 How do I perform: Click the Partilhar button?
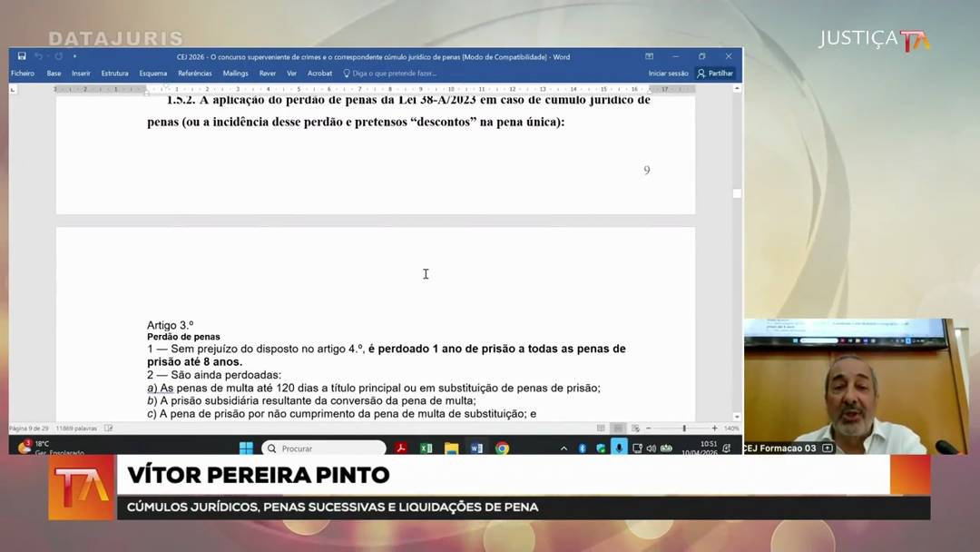(715, 74)
